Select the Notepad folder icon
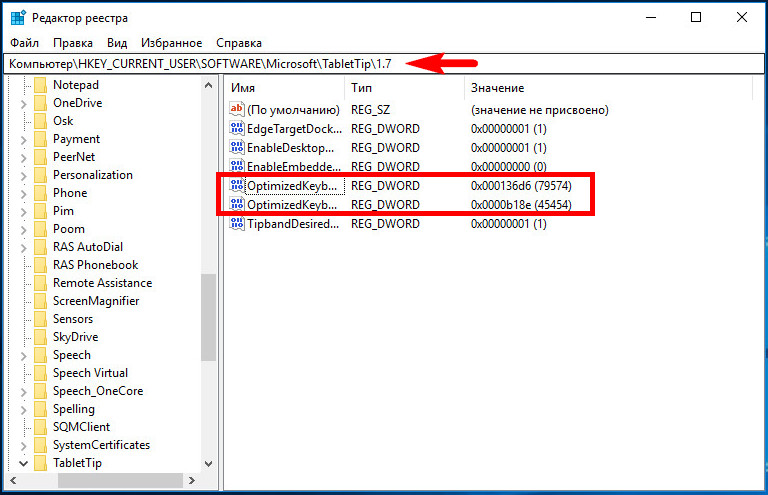This screenshot has height=495, width=768. click(41, 85)
